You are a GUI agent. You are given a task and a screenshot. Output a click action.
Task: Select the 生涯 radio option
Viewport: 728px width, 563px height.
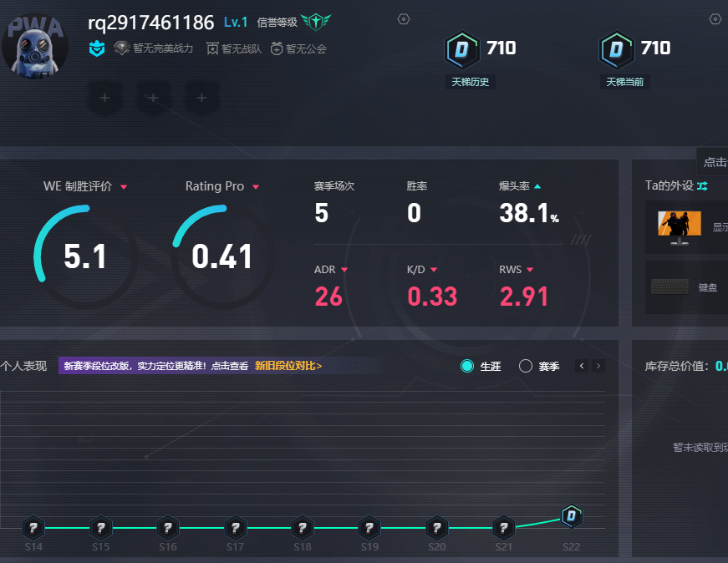pos(467,366)
